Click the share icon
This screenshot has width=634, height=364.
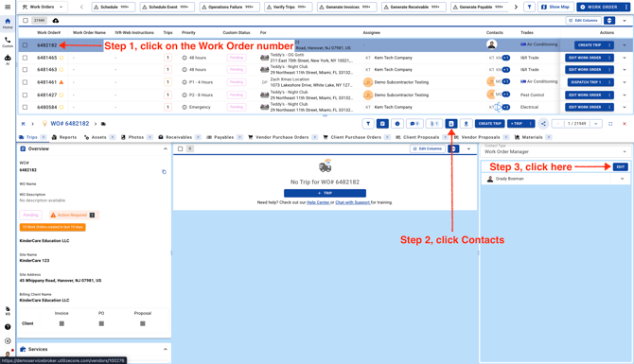pyautogui.click(x=543, y=124)
